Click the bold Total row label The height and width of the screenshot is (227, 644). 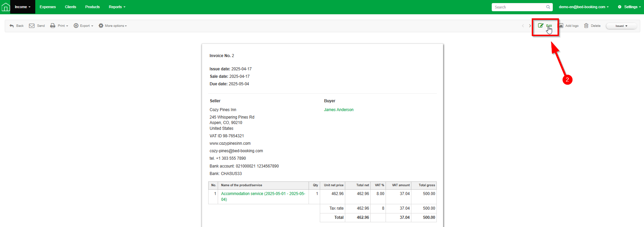tap(339, 217)
